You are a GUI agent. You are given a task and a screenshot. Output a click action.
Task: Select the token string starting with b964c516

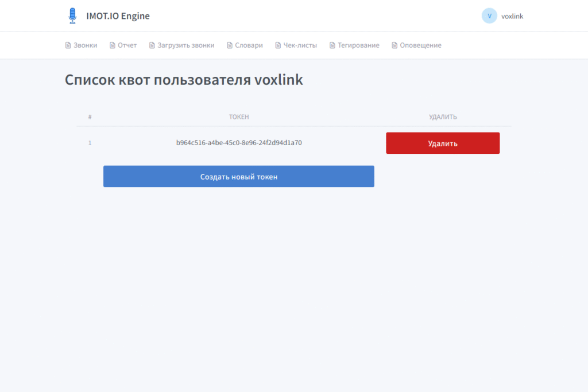coord(239,143)
